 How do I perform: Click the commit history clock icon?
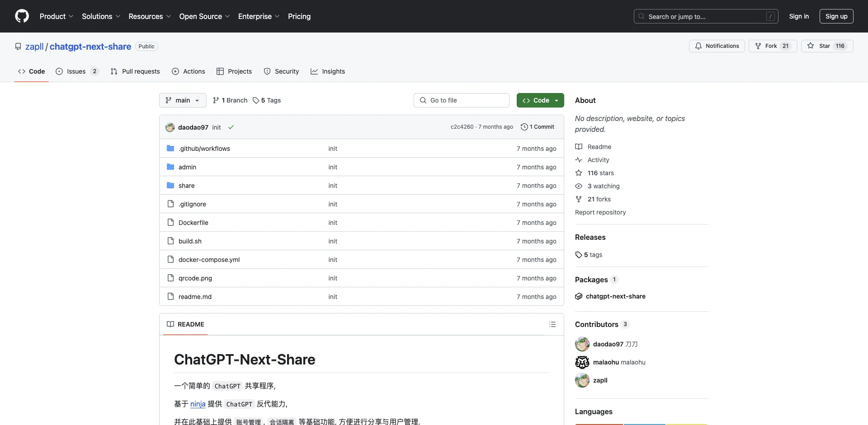[x=524, y=127]
